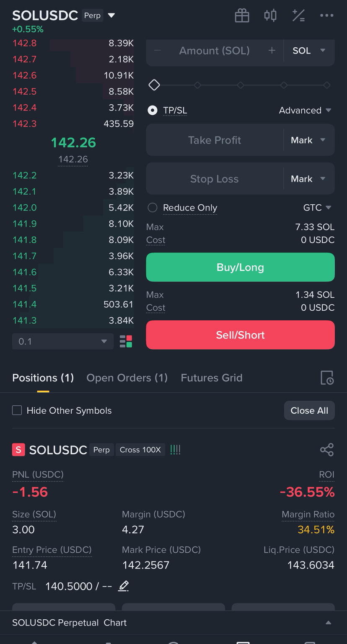
Task: Focus the Stop Loss input field
Action: point(215,179)
